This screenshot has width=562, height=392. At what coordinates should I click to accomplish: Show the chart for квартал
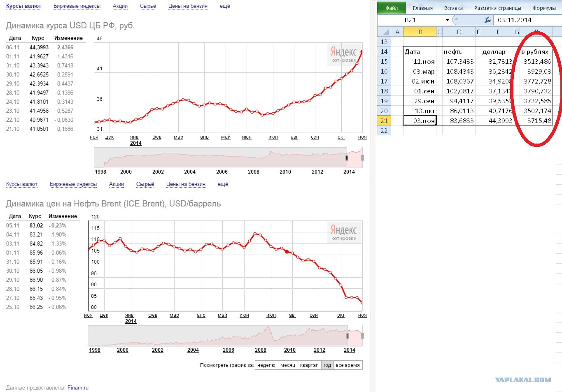[309, 365]
